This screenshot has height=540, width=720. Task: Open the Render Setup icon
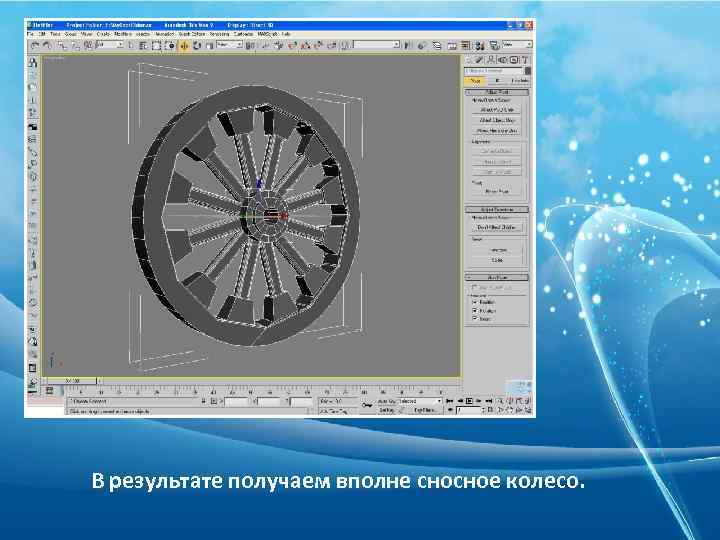click(x=494, y=45)
